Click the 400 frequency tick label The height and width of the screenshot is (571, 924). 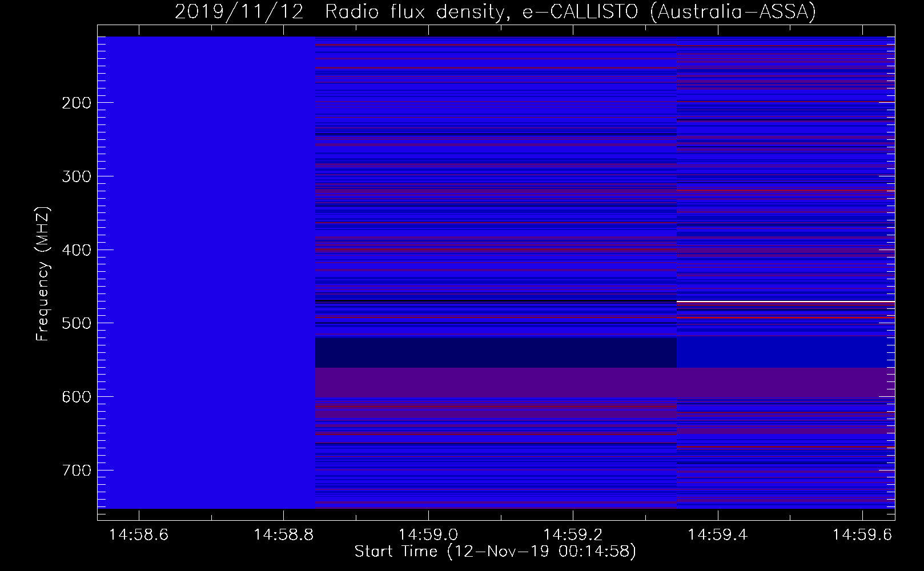[x=76, y=250]
